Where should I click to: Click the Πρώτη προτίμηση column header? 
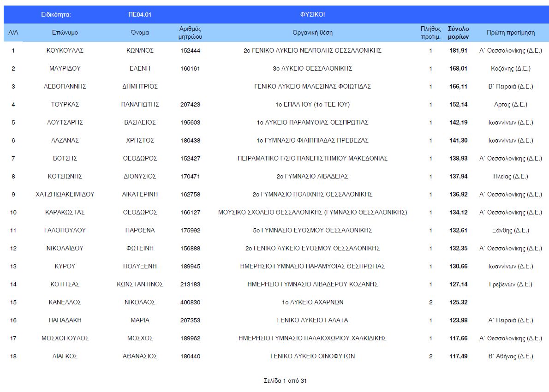click(511, 33)
